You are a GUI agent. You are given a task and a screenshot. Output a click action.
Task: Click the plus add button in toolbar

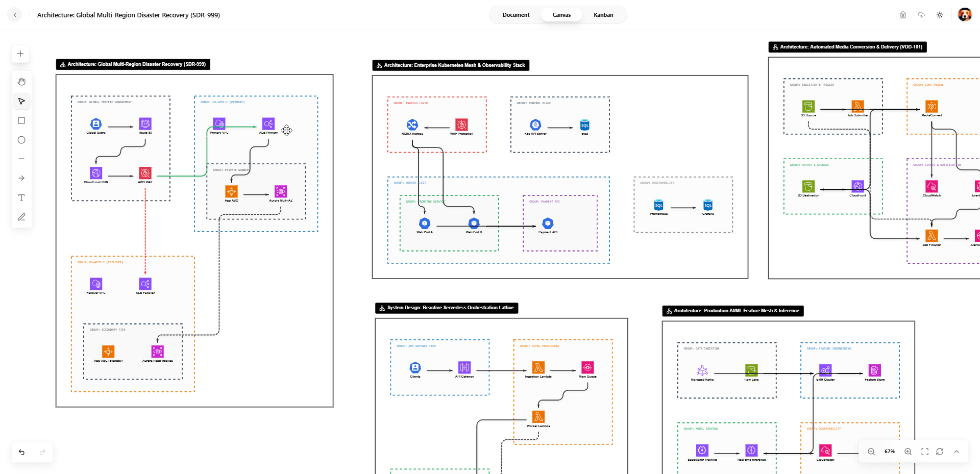[x=20, y=54]
